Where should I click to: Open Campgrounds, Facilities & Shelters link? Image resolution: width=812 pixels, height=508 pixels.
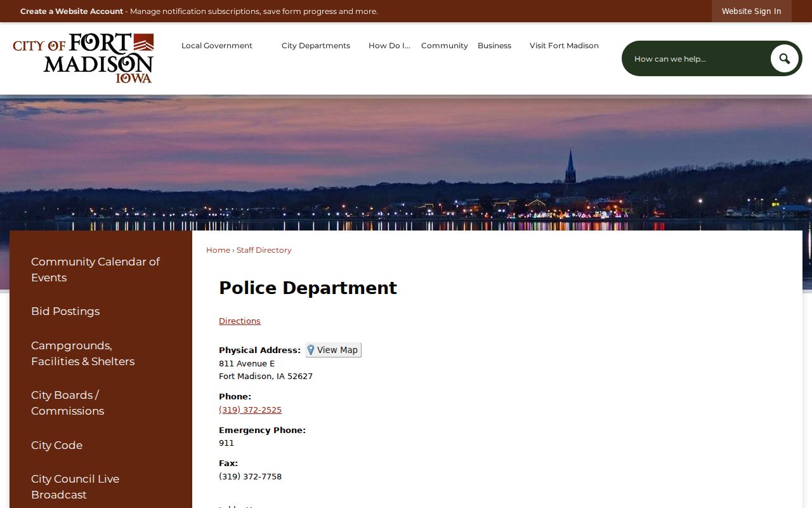point(82,353)
